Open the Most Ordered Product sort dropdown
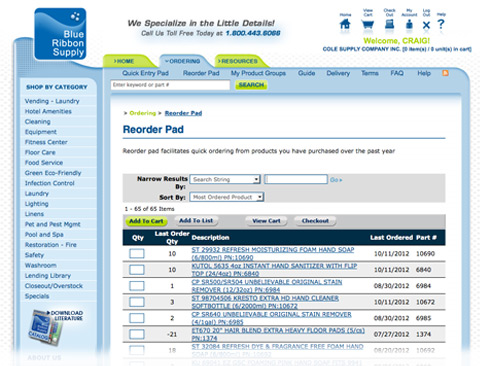The height and width of the screenshot is (366, 480). pyautogui.click(x=227, y=197)
